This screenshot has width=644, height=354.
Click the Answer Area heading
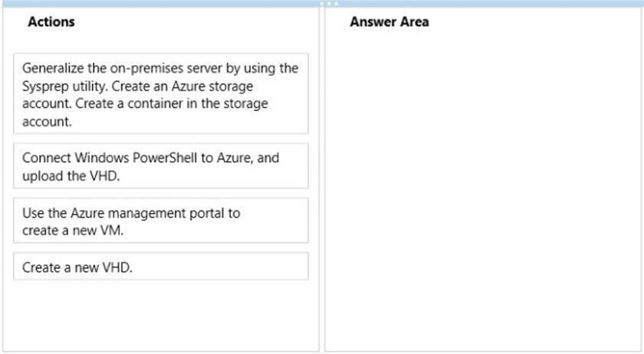(389, 21)
